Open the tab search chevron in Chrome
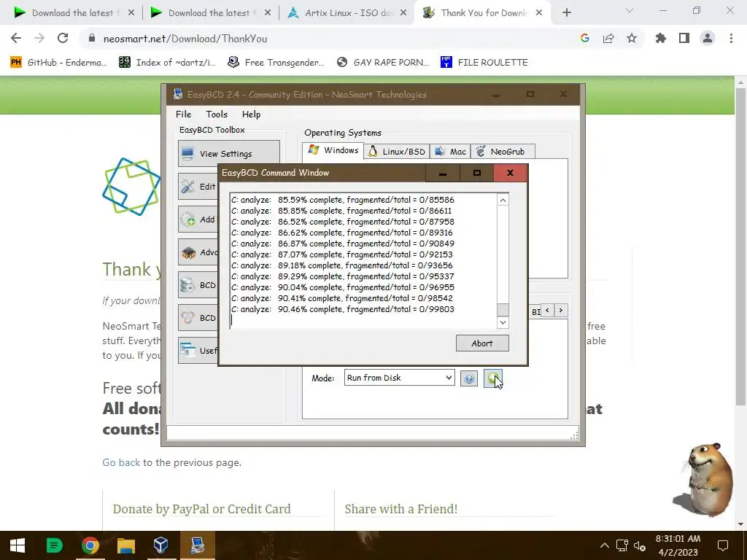This screenshot has width=747, height=560. click(630, 10)
